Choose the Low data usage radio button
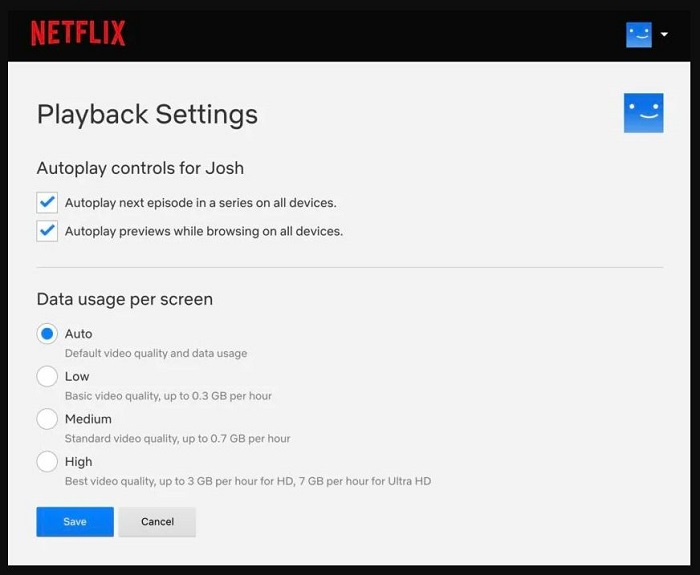700x575 pixels. [x=47, y=376]
